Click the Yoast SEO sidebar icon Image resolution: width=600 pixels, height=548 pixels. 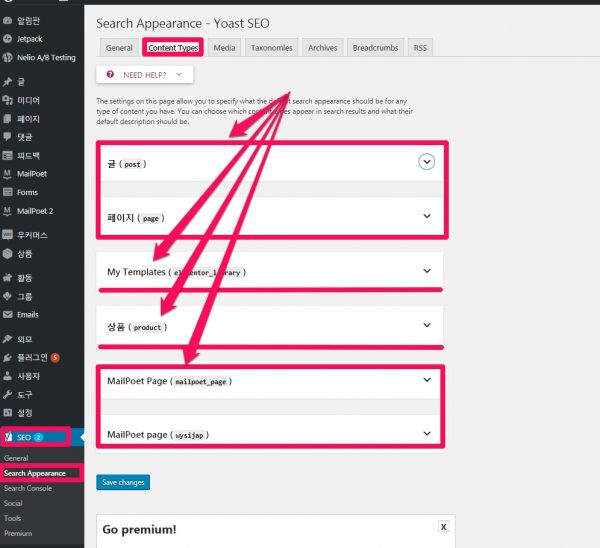point(9,437)
